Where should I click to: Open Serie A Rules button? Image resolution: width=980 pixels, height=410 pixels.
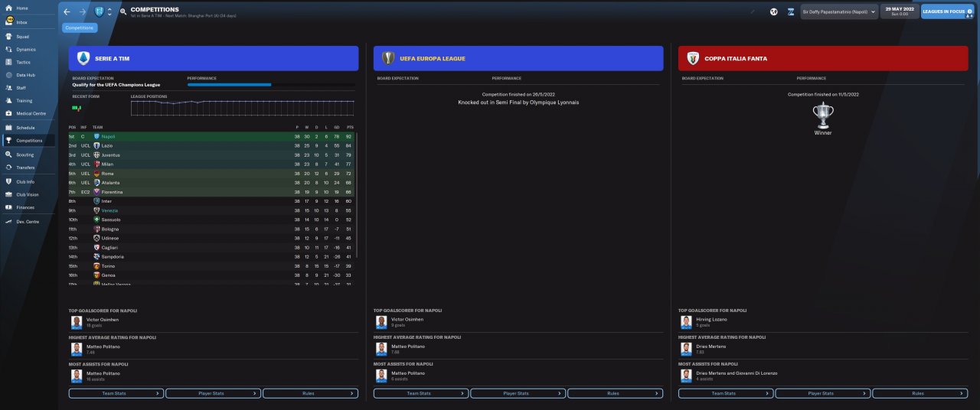pos(310,393)
